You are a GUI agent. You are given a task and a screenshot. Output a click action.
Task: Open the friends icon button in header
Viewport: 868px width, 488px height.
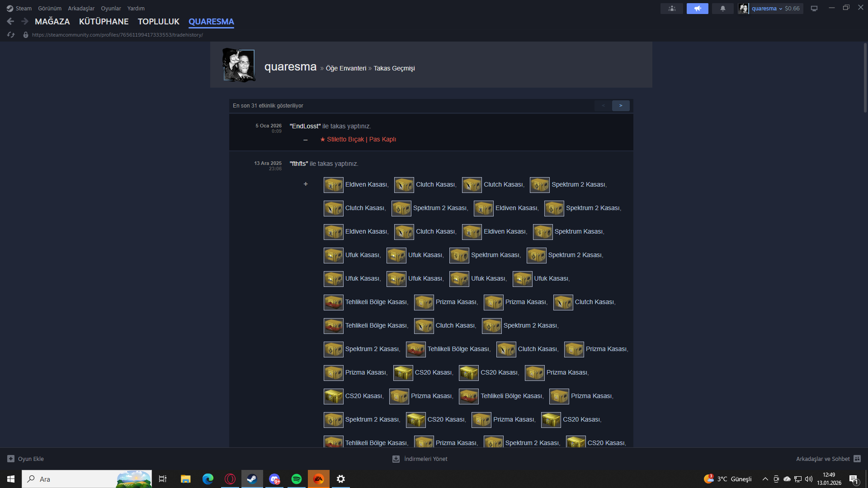click(672, 8)
